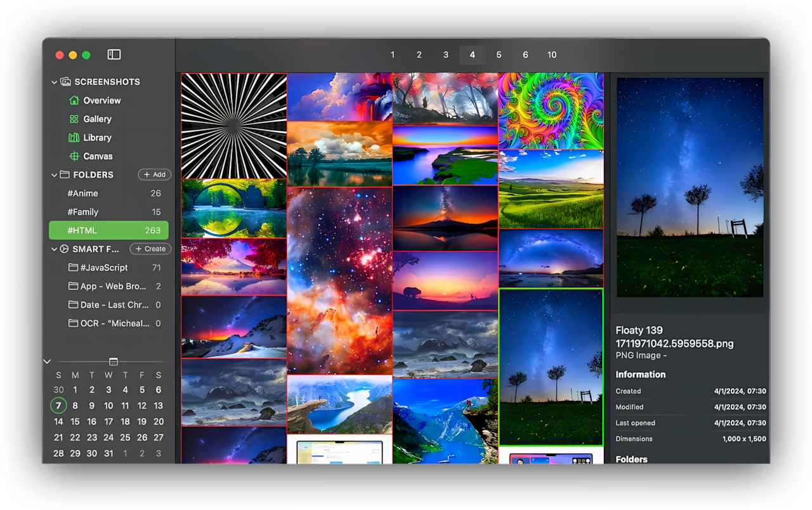Open the Library section
Image resolution: width=812 pixels, height=510 pixels.
[x=74, y=138]
